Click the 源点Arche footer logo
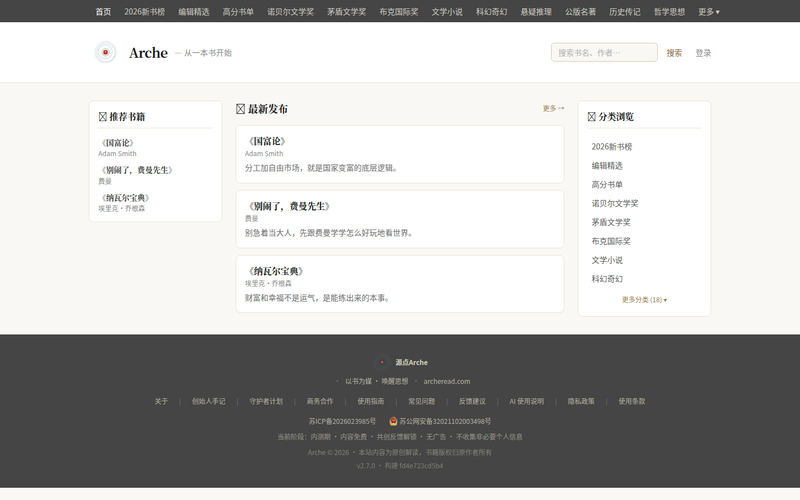The width and height of the screenshot is (800, 500). click(382, 362)
